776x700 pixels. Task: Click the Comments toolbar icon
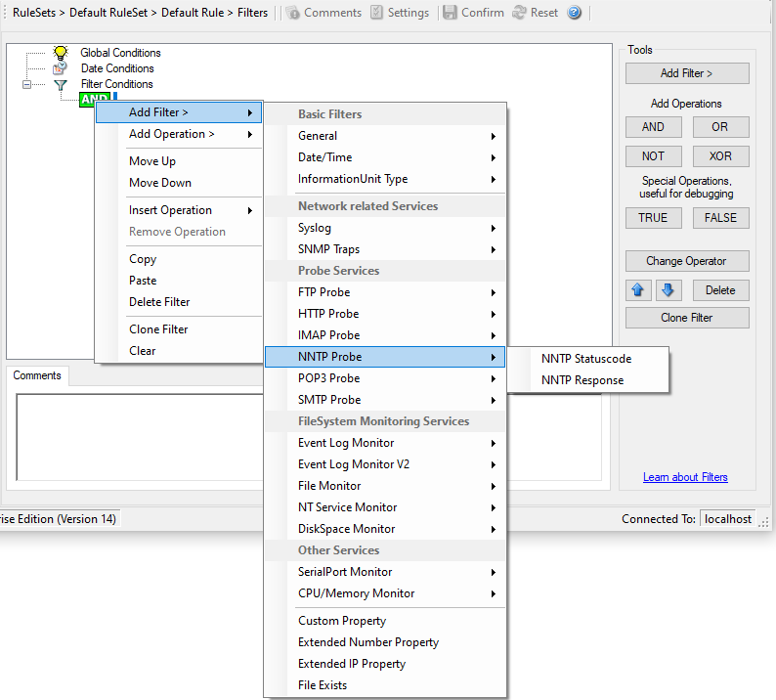coord(292,13)
